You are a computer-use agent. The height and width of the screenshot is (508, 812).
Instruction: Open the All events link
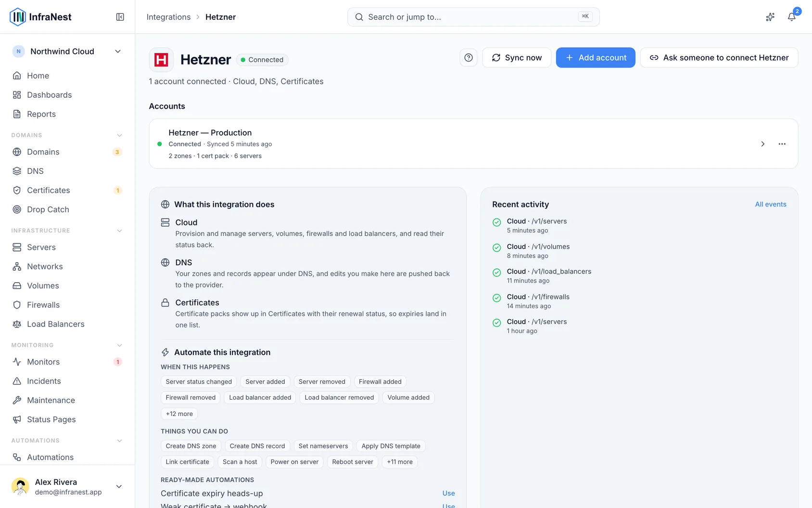click(x=771, y=204)
